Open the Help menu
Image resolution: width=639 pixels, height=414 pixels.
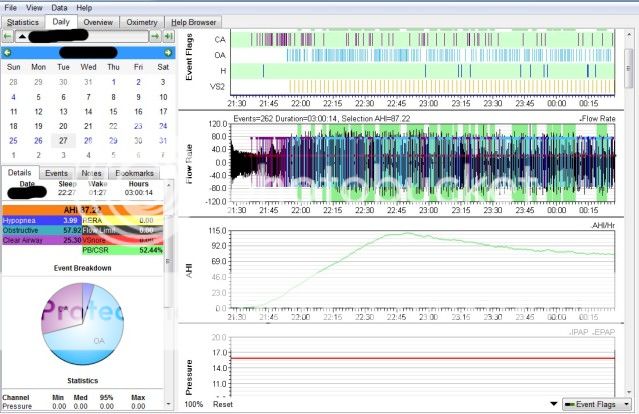click(x=84, y=8)
